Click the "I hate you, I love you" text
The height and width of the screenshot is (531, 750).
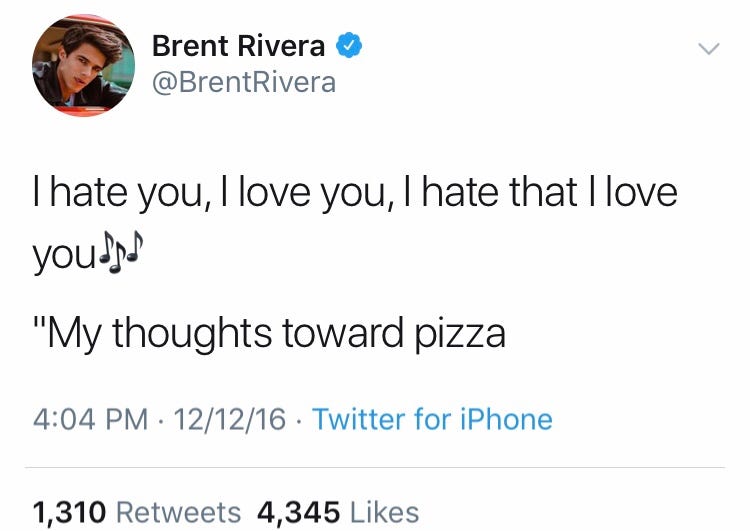tap(200, 192)
